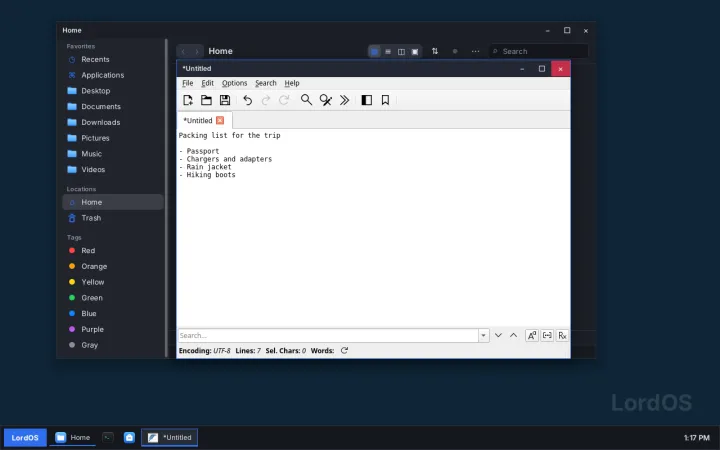This screenshot has width=720, height=450.
Task: Undo the last edit
Action: pyautogui.click(x=248, y=100)
